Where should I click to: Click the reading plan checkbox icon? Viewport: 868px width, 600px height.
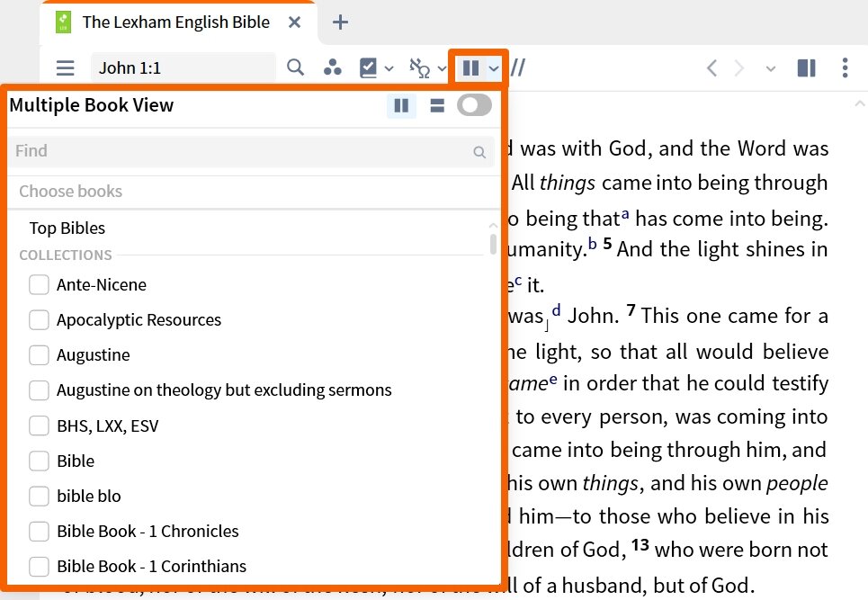368,68
